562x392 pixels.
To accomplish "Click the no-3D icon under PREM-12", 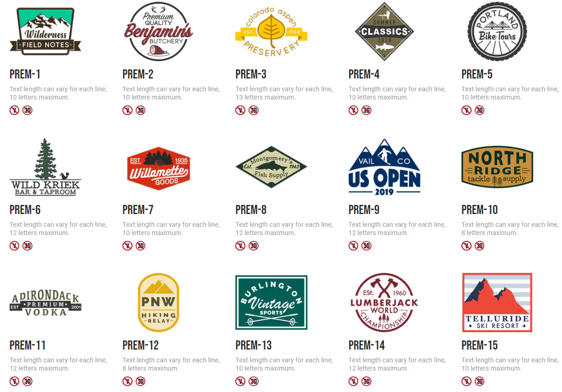I will pyautogui.click(x=140, y=381).
